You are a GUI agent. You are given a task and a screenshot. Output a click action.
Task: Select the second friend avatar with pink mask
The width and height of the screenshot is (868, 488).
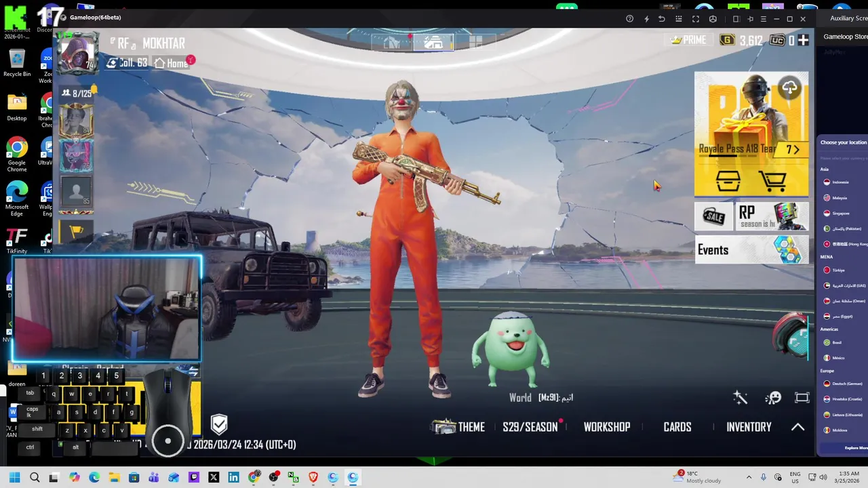[x=76, y=156]
